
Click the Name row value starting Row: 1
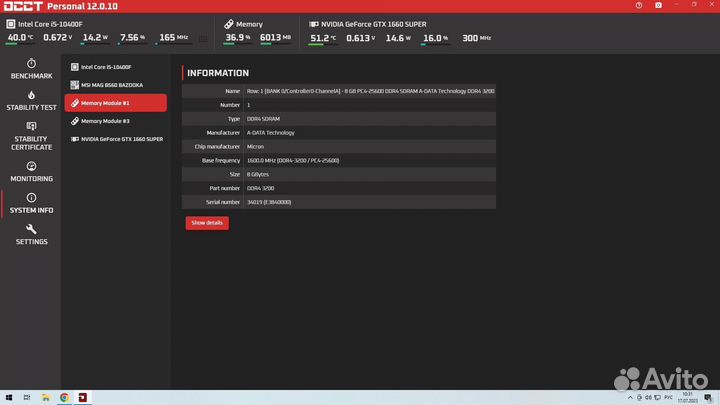(371, 91)
